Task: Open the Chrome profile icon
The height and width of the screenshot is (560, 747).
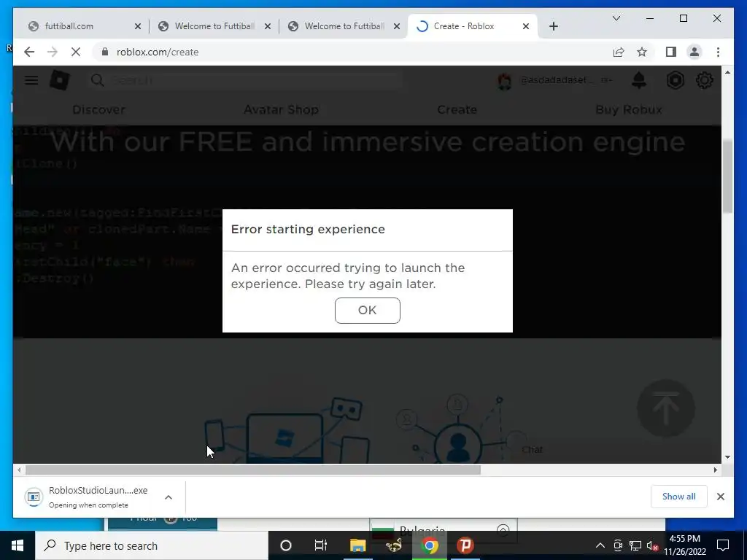Action: pos(694,52)
